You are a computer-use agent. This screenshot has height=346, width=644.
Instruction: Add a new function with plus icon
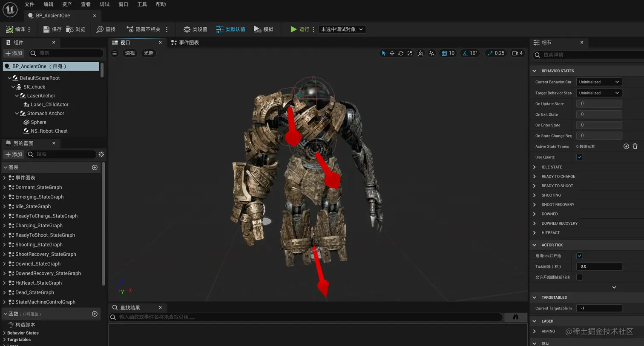click(x=95, y=314)
